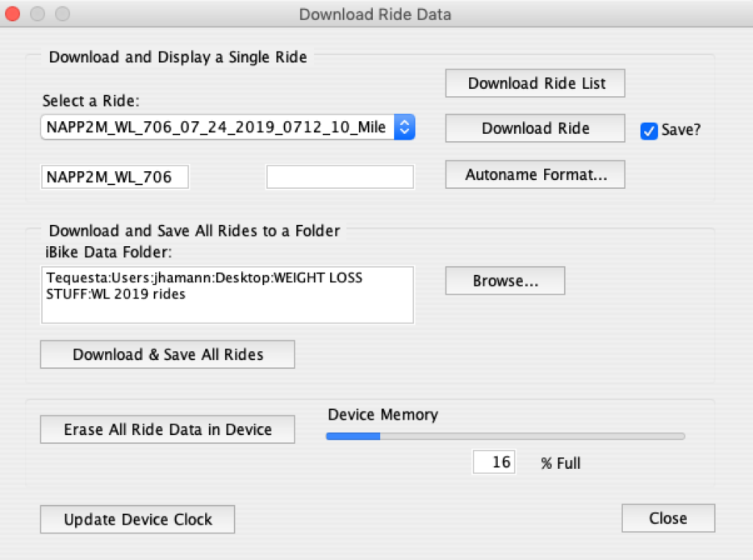Browse for a data folder
753x560 pixels.
click(x=505, y=281)
